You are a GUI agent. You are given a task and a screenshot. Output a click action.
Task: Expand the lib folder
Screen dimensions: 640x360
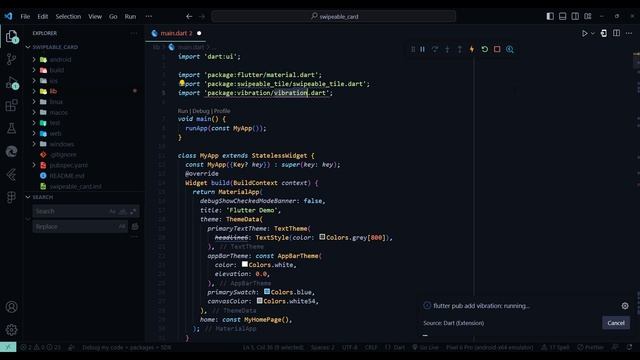[x=53, y=91]
